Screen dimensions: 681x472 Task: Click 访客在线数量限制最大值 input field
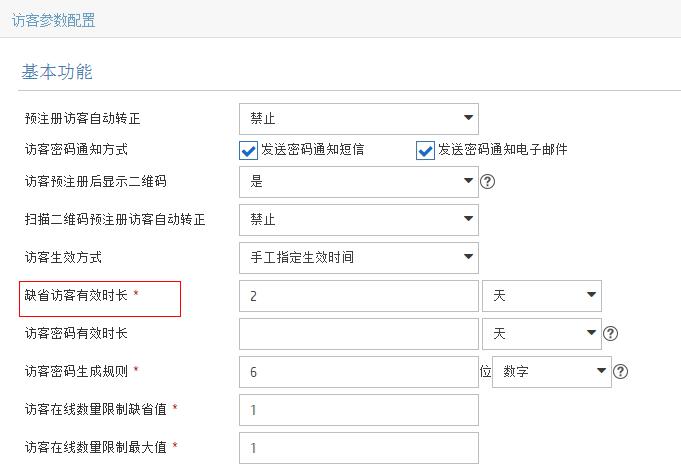coord(358,448)
